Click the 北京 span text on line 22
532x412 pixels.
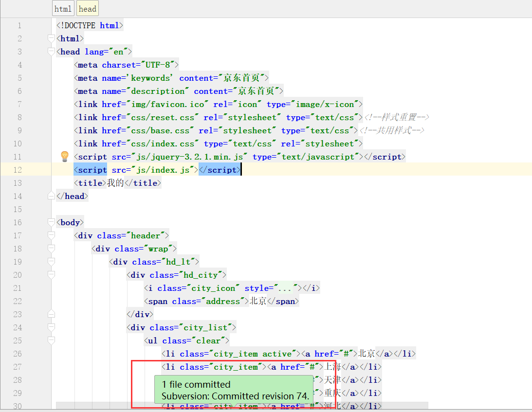point(258,301)
